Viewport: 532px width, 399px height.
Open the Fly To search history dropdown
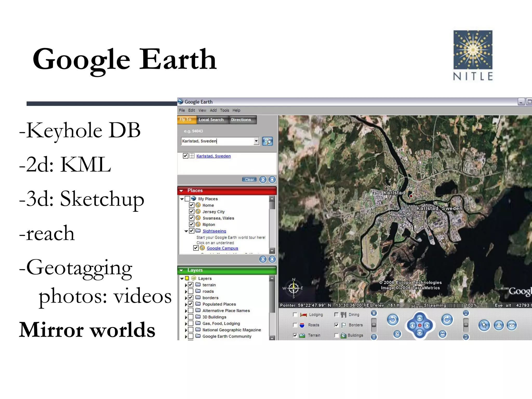click(x=256, y=141)
